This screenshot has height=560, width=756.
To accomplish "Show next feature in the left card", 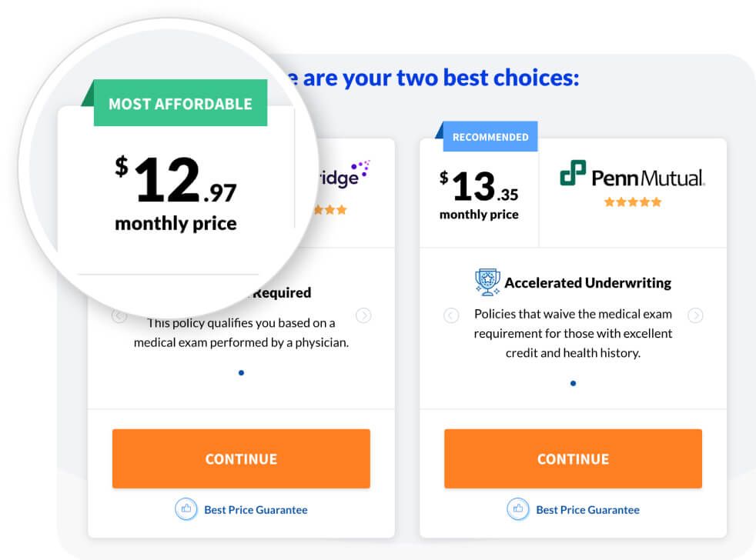I will (363, 315).
